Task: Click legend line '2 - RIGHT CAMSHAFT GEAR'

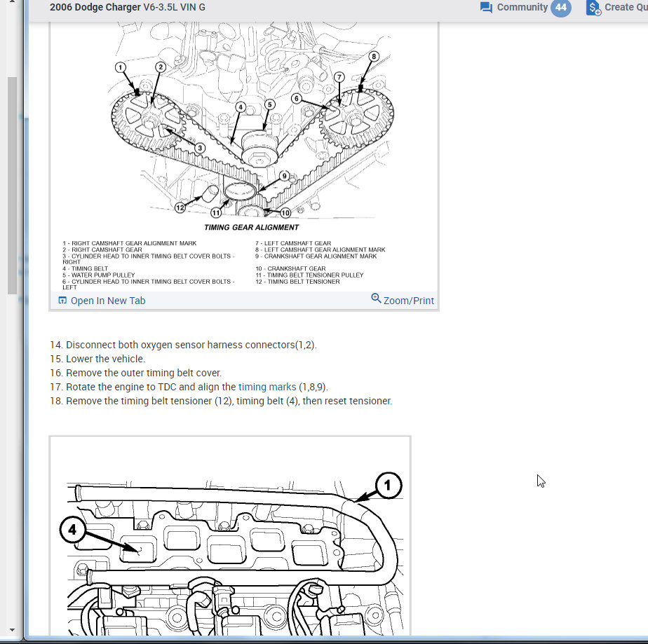Action: (102, 249)
